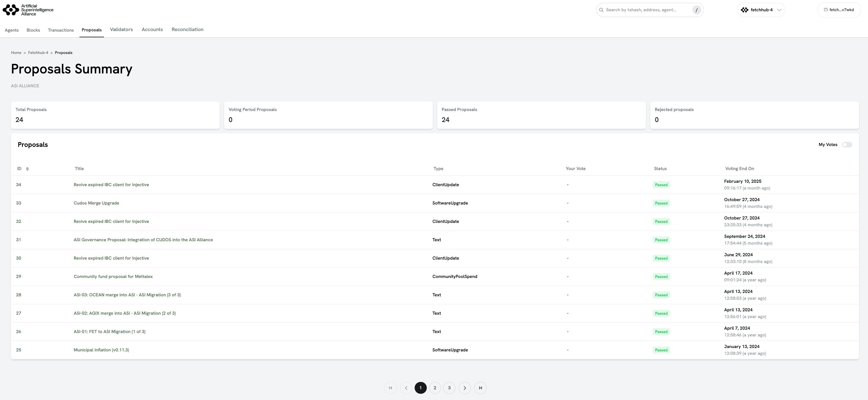This screenshot has height=400, width=868.
Task: Click the Fetchhub-4 breadcrumb link
Action: coord(38,53)
